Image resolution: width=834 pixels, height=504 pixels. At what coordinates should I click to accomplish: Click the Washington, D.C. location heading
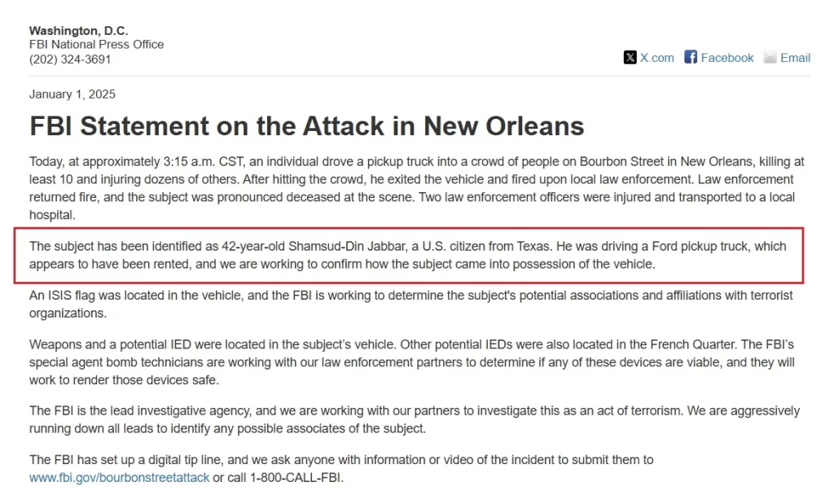point(79,31)
